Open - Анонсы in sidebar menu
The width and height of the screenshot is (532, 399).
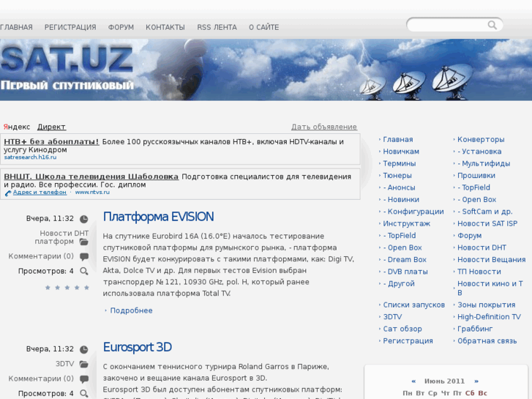tap(400, 187)
